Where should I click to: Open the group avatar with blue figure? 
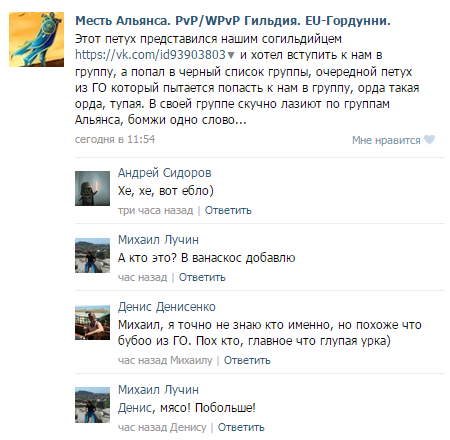(36, 39)
